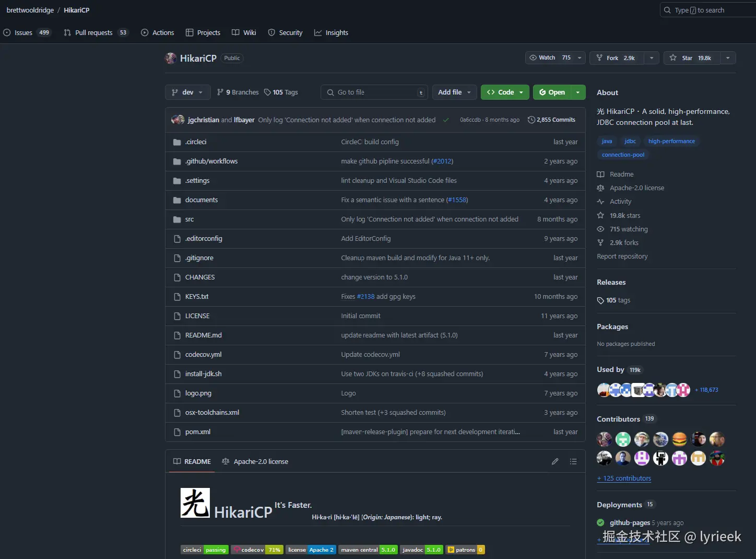Click the jgchristian commit author avatar
Image resolution: width=756 pixels, height=559 pixels.
[176, 120]
